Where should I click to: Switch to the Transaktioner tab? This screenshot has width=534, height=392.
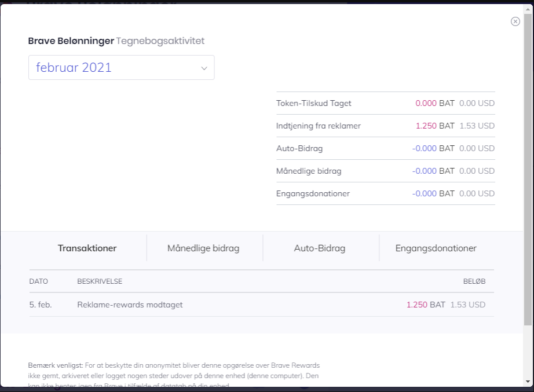point(87,248)
